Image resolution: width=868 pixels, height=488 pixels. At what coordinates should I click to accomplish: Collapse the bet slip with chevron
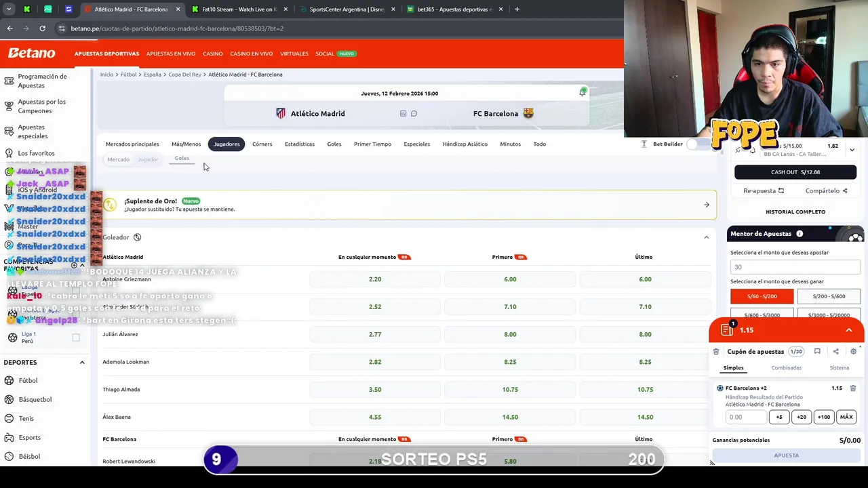click(x=848, y=330)
